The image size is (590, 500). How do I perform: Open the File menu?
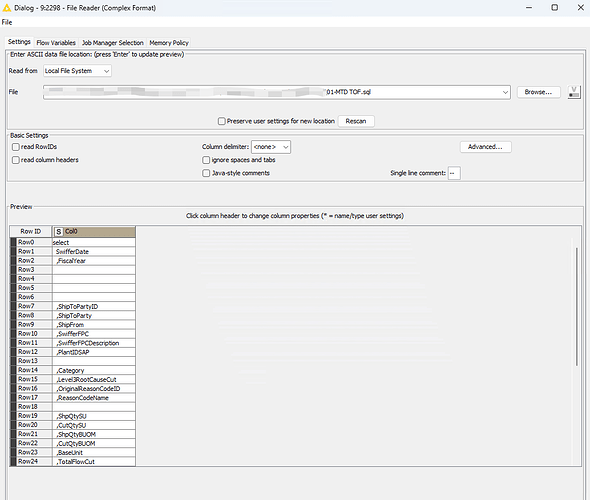(x=7, y=22)
